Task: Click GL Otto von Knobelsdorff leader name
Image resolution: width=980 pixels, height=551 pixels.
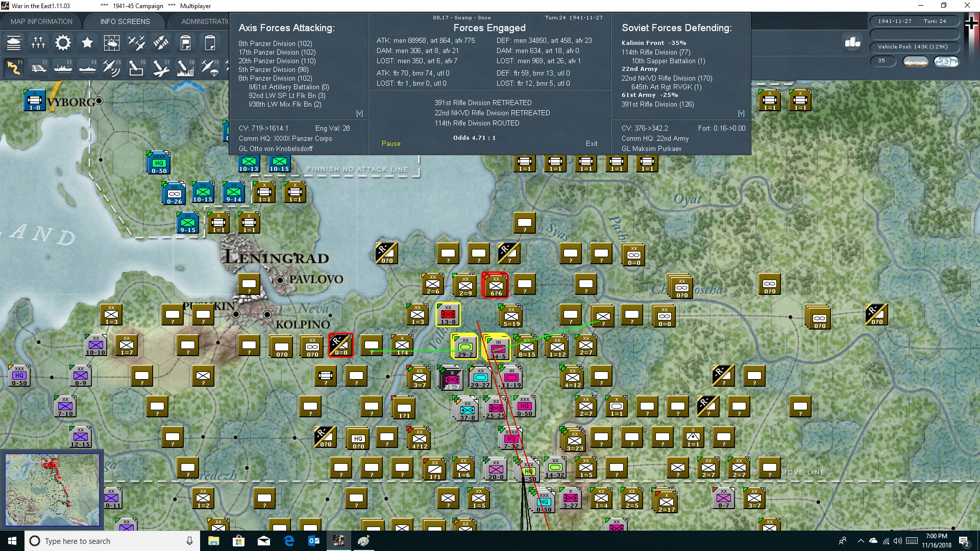Action: pyautogui.click(x=276, y=149)
